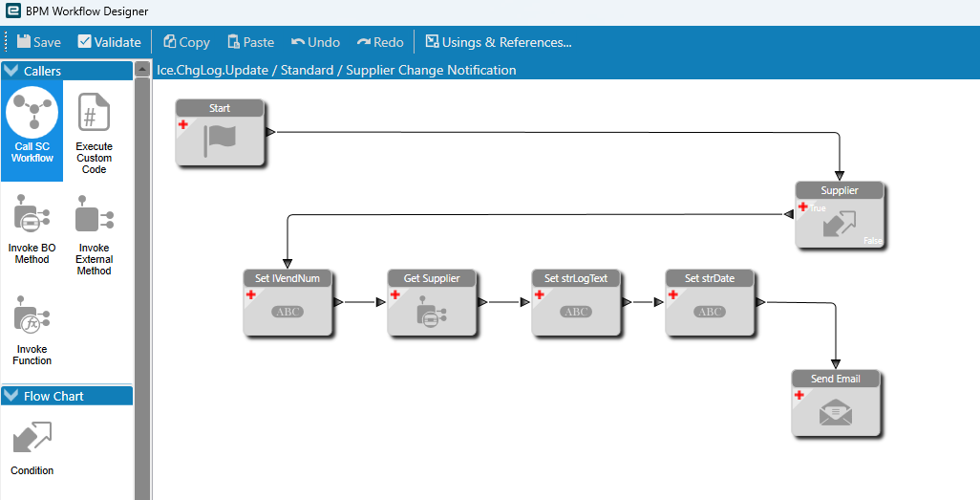Viewport: 980px width, 500px height.
Task: Save the workflow
Action: point(39,42)
